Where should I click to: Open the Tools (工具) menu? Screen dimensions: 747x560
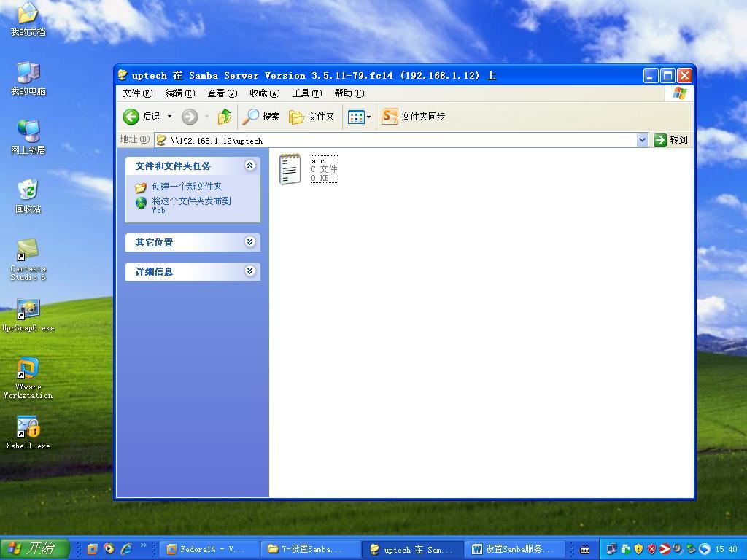coord(307,93)
